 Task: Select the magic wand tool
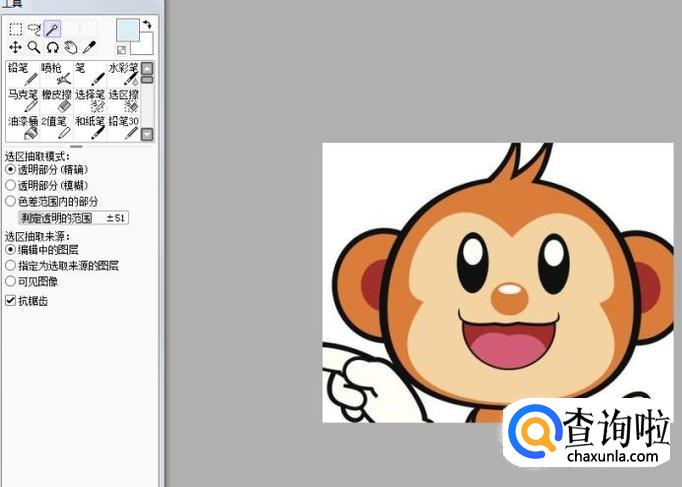[x=52, y=29]
